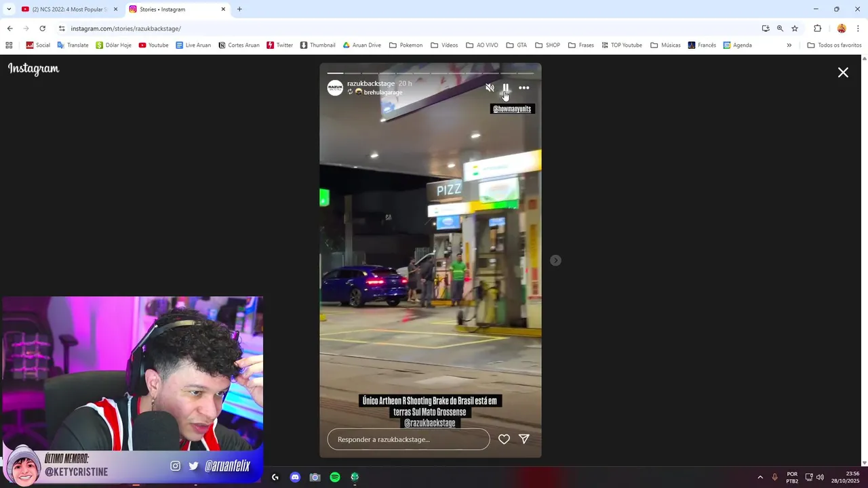Open the Chrome profile avatar
Image resolution: width=868 pixels, height=488 pixels.
842,28
